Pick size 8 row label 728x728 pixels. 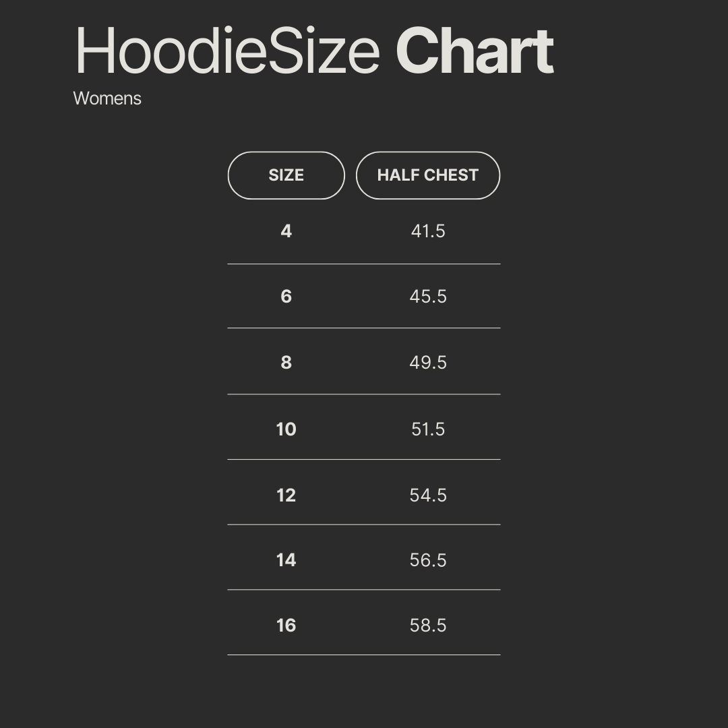[286, 363]
